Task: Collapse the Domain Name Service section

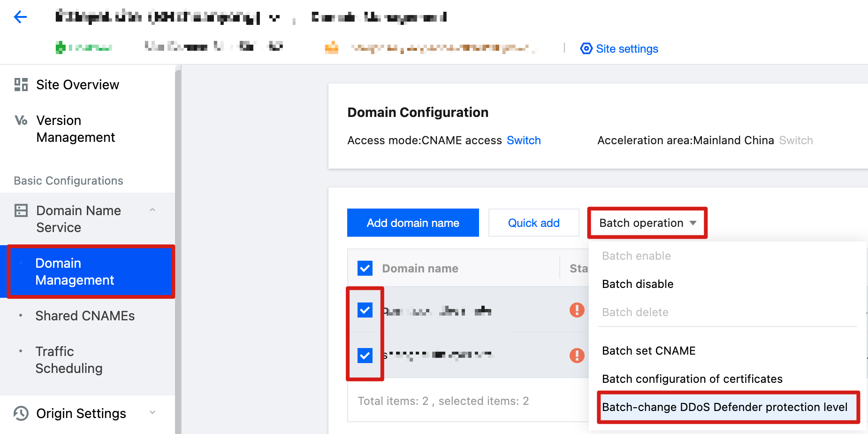Action: point(152,210)
